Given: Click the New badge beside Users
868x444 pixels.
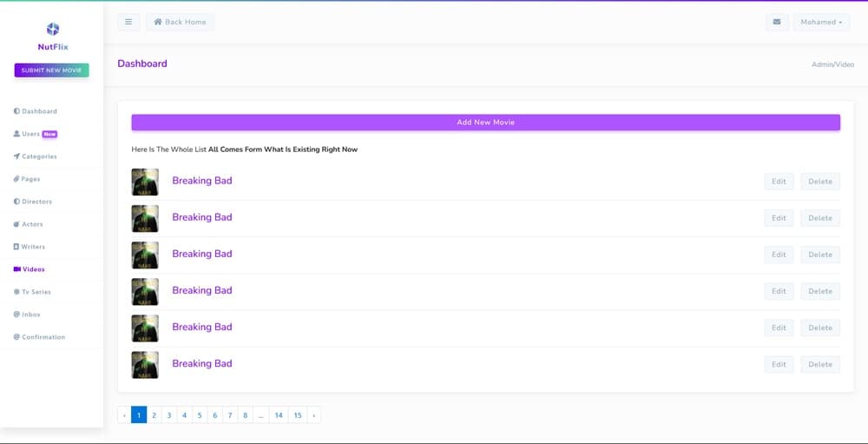Looking at the screenshot, I should (49, 134).
